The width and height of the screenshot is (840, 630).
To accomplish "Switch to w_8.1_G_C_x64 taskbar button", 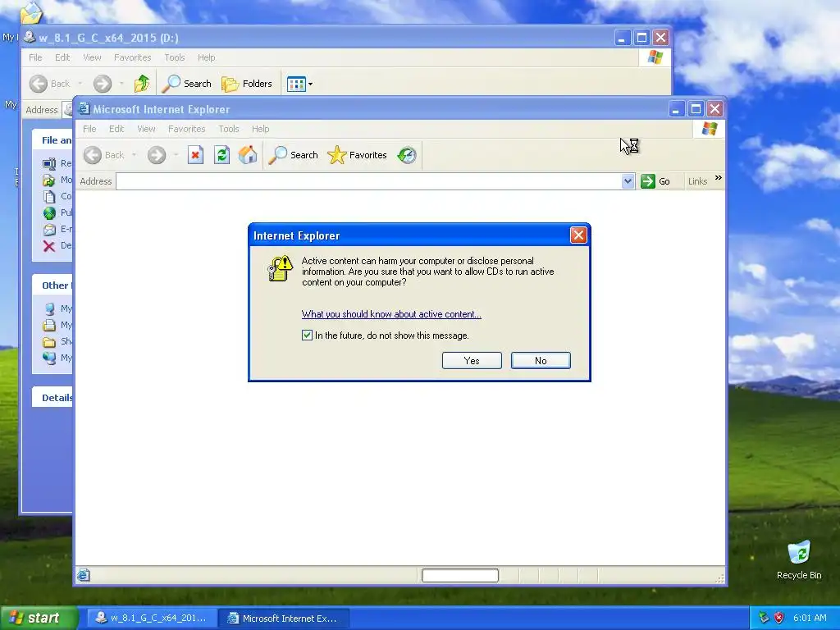I will pos(152,619).
